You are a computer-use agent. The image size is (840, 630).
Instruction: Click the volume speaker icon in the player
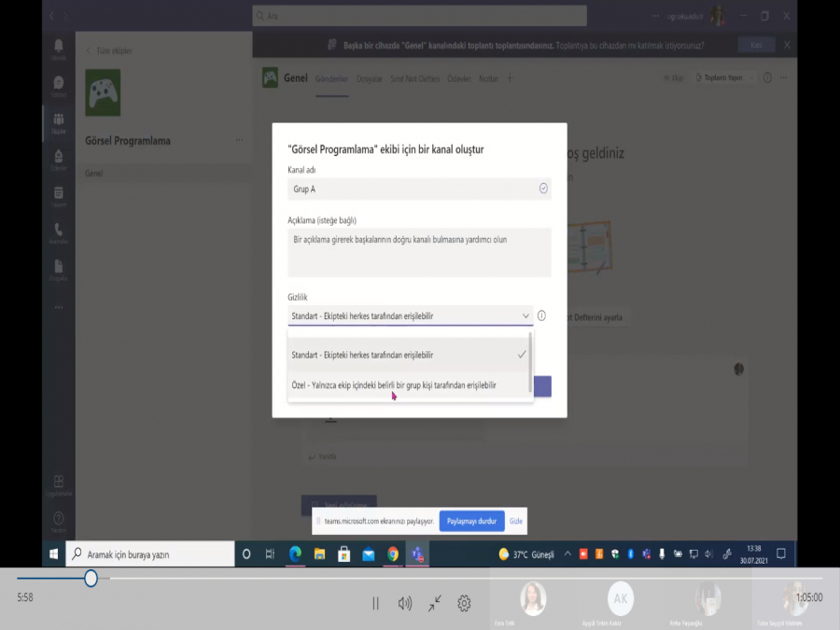coord(405,604)
